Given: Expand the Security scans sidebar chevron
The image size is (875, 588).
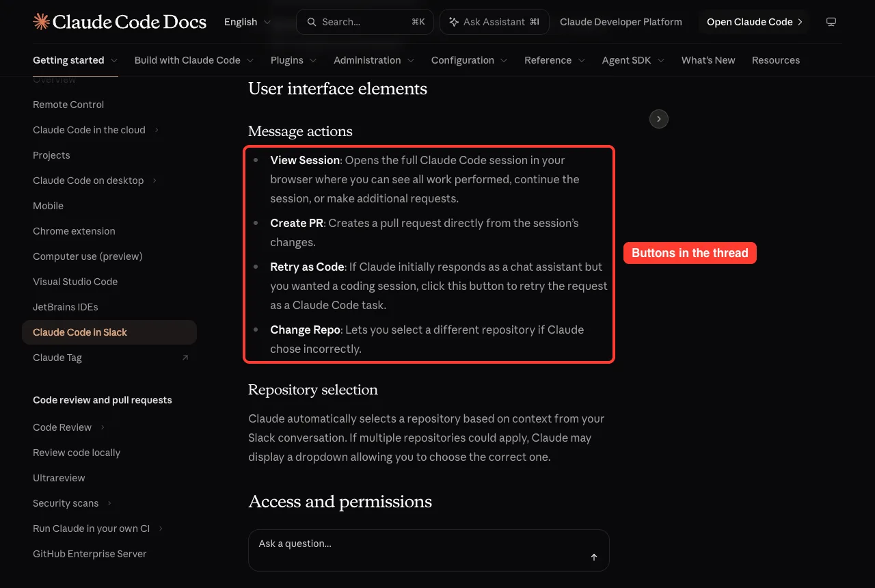Looking at the screenshot, I should pos(109,503).
